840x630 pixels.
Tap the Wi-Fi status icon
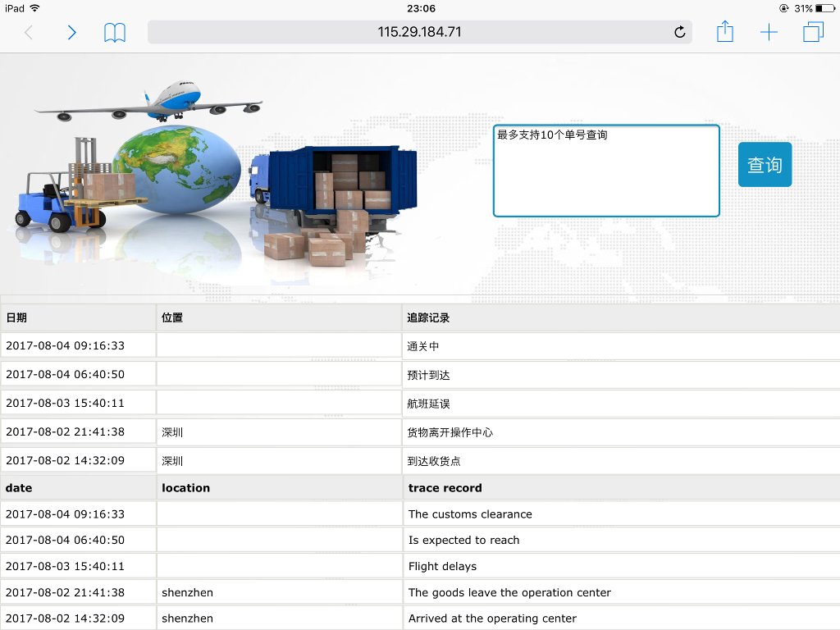(34, 8)
